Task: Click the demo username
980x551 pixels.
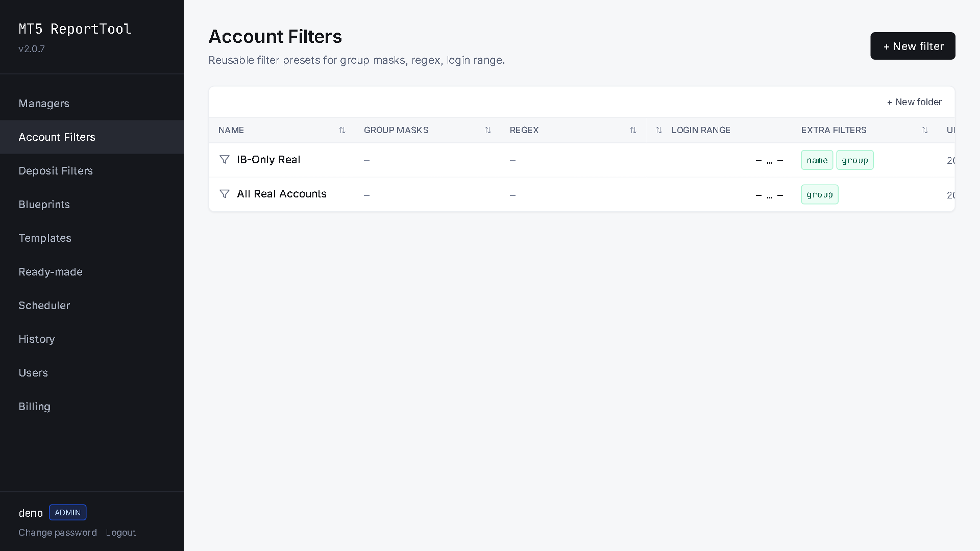Action: click(31, 513)
